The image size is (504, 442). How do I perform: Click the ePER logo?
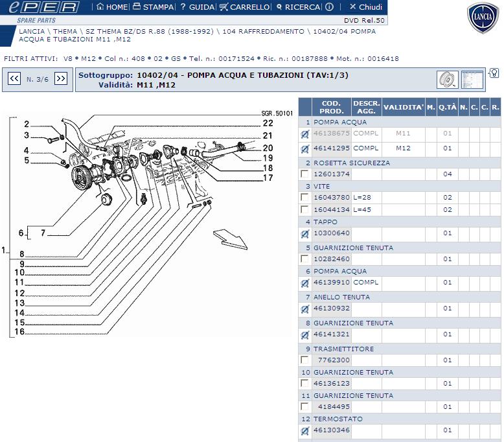point(43,7)
